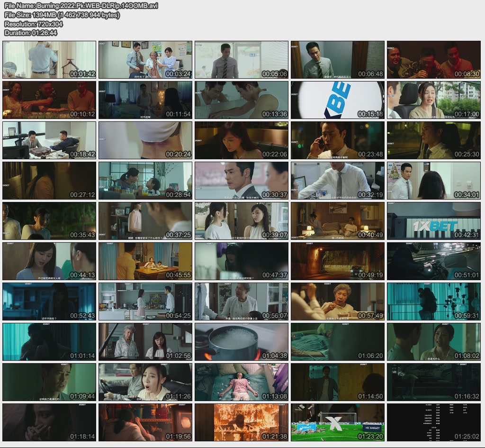Open the thumbnail at 00:15:18
485x448 pixels.
(x=338, y=100)
